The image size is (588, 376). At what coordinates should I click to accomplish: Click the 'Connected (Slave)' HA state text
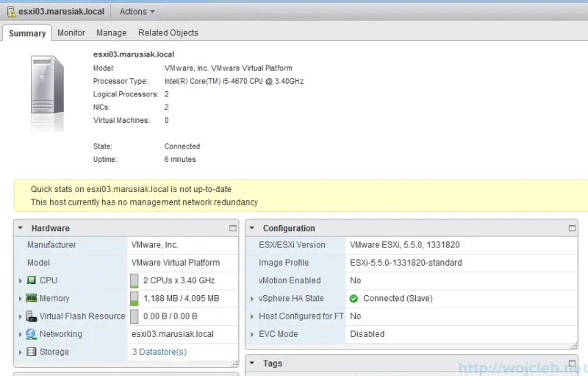398,298
